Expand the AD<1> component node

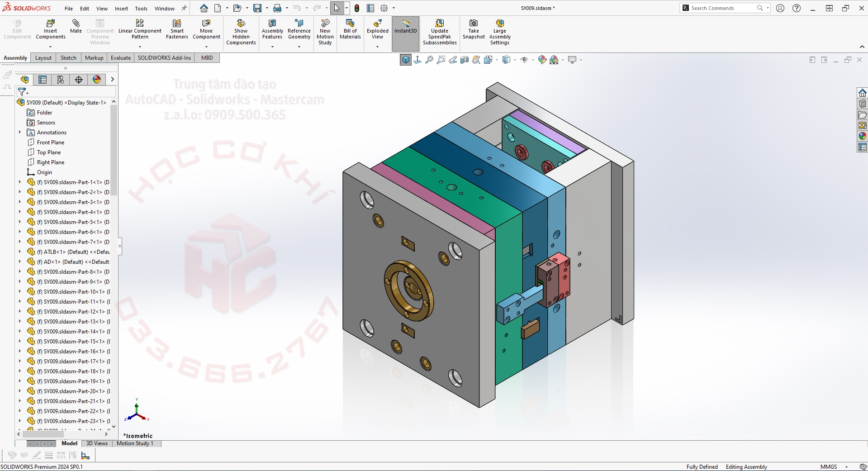point(20,262)
